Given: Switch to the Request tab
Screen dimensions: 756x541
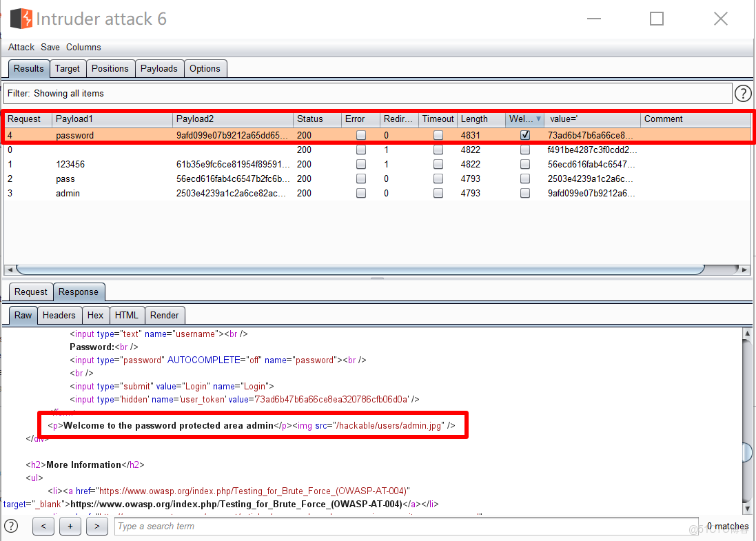Looking at the screenshot, I should tap(30, 292).
